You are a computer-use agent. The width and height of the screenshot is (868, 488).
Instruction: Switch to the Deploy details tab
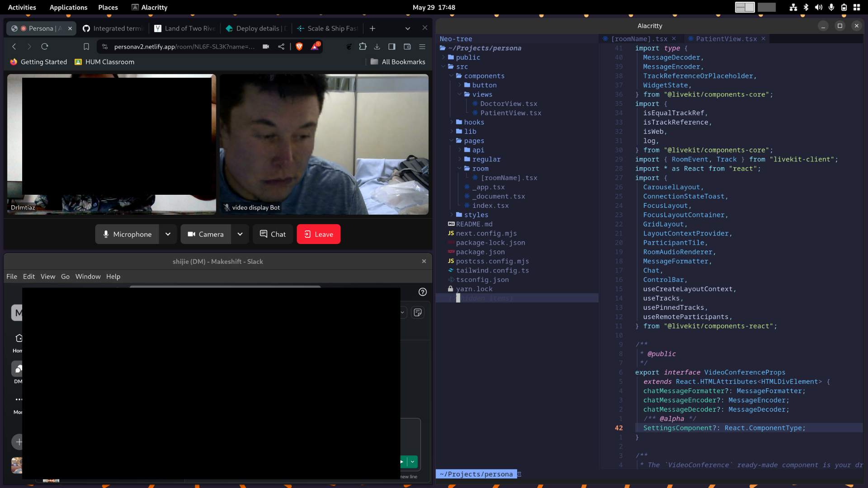point(257,28)
